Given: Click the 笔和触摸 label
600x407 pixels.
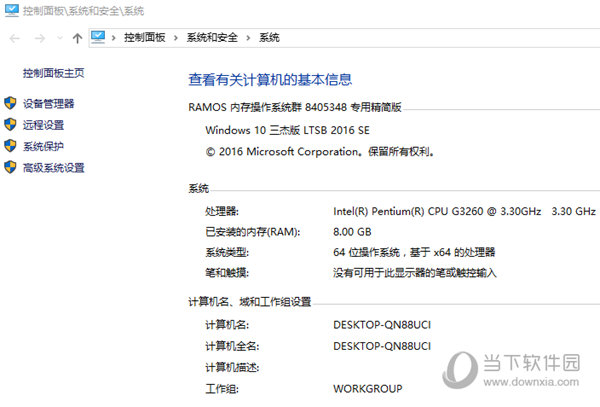Looking at the screenshot, I should click(x=227, y=273).
